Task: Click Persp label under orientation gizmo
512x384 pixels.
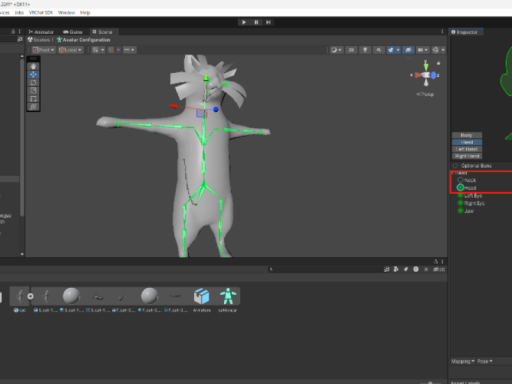Action: click(x=425, y=94)
